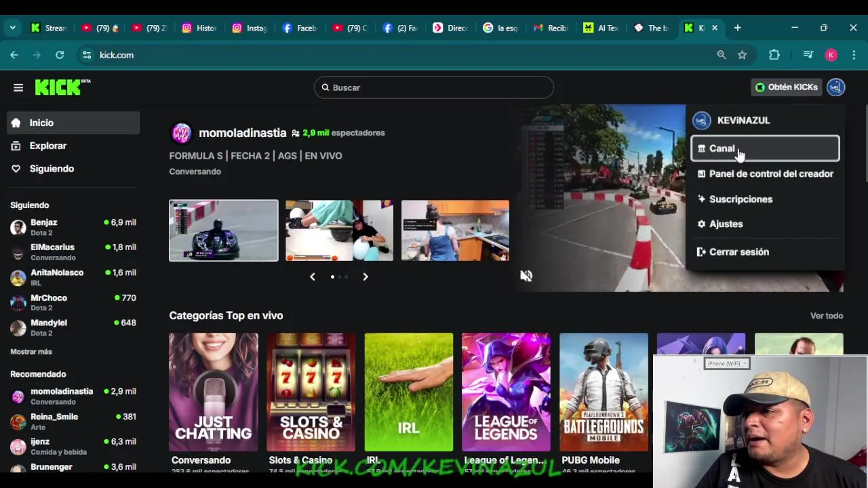Open Siguiendo in sidebar
This screenshot has height=488, width=868.
(x=73, y=169)
